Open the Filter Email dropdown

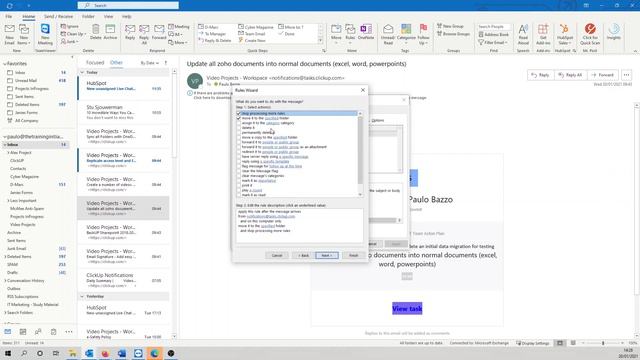[493, 42]
